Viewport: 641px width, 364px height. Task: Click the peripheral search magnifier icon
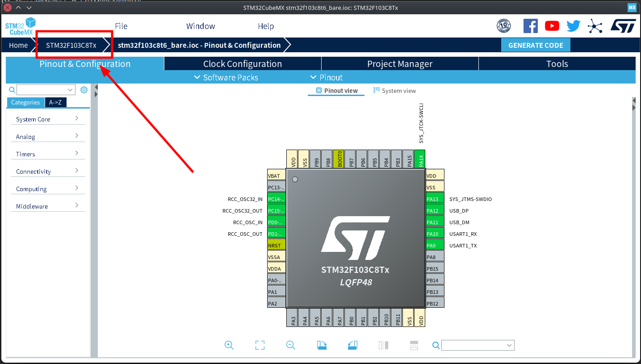coord(12,90)
